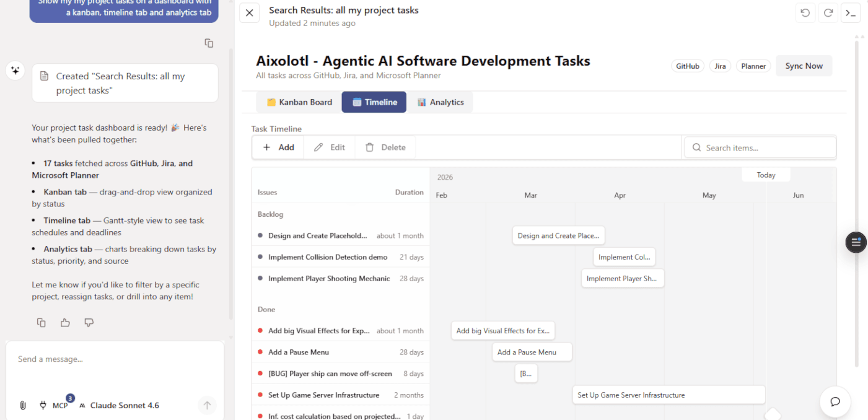Click the Today timeline marker
Viewport: 868px width, 420px height.
pos(766,175)
